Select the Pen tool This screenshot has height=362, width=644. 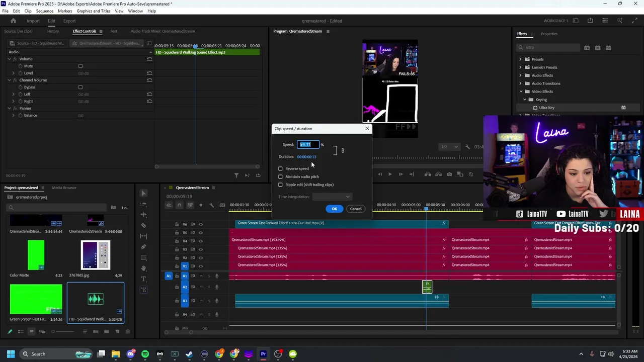point(144,246)
